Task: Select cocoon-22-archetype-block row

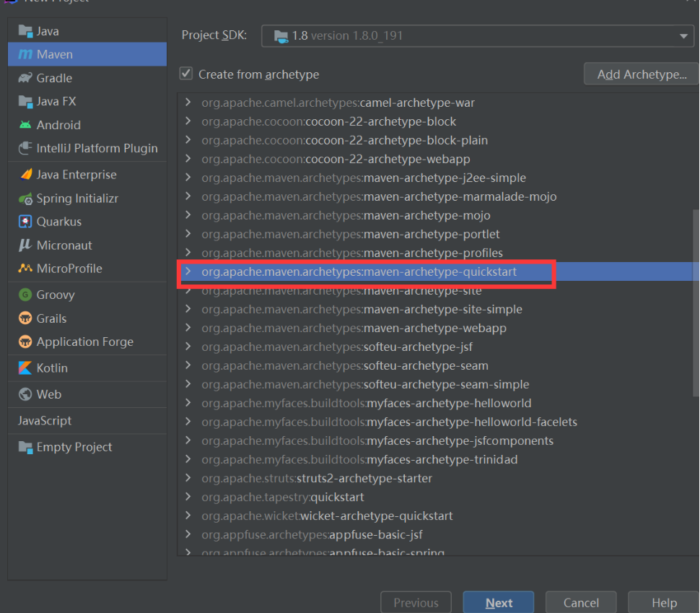Action: pos(437,121)
